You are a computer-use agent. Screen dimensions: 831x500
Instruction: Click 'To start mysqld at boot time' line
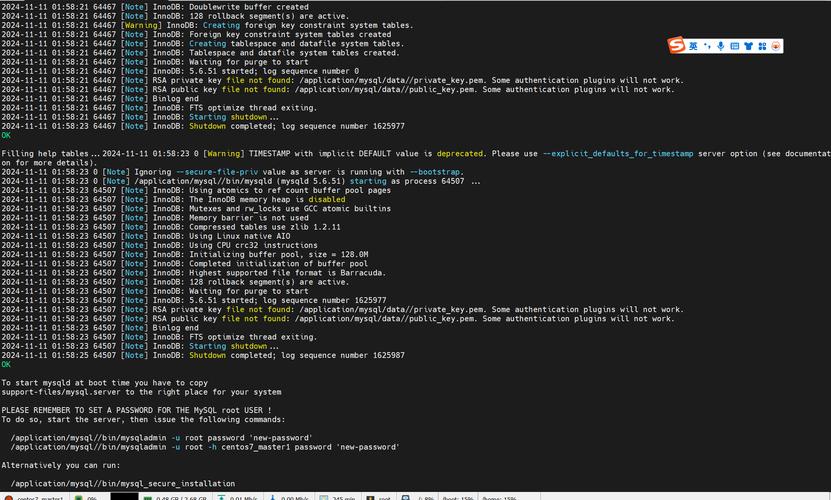(x=104, y=383)
